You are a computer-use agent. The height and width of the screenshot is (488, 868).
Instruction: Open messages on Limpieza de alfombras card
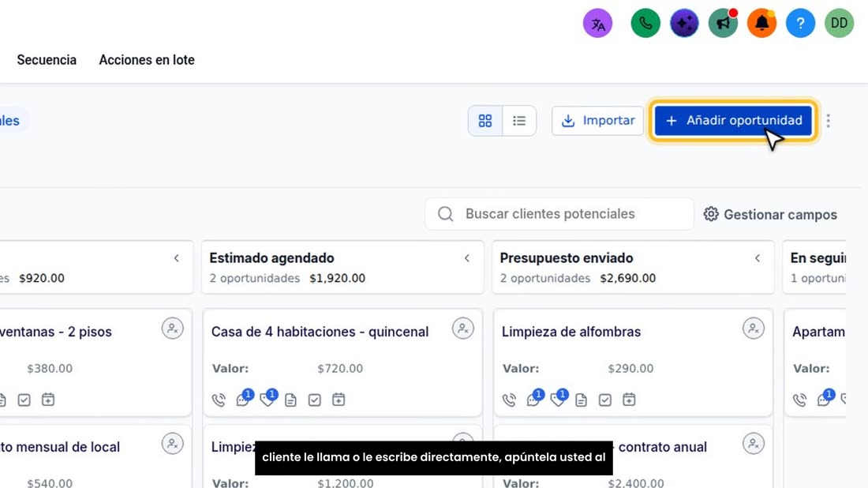tap(534, 399)
